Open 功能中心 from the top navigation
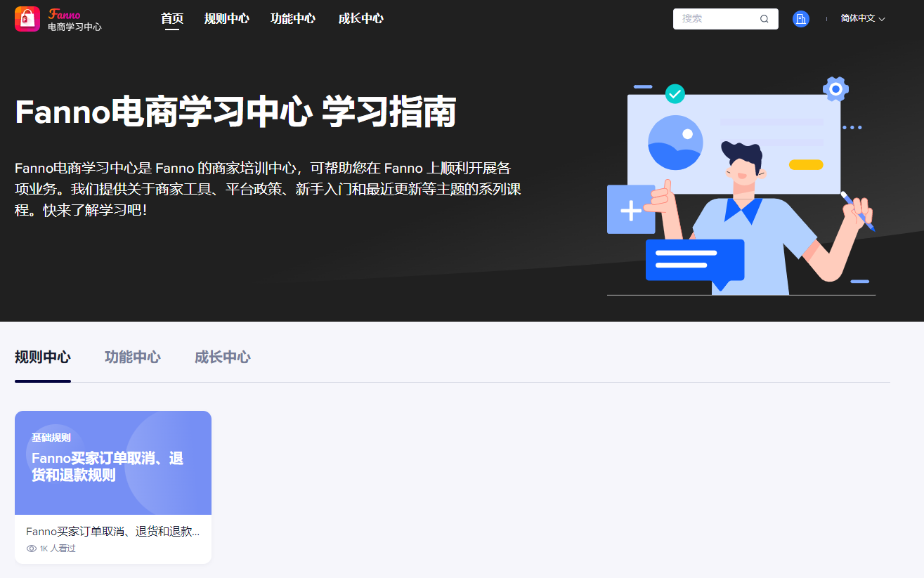The height and width of the screenshot is (578, 924). [x=293, y=18]
